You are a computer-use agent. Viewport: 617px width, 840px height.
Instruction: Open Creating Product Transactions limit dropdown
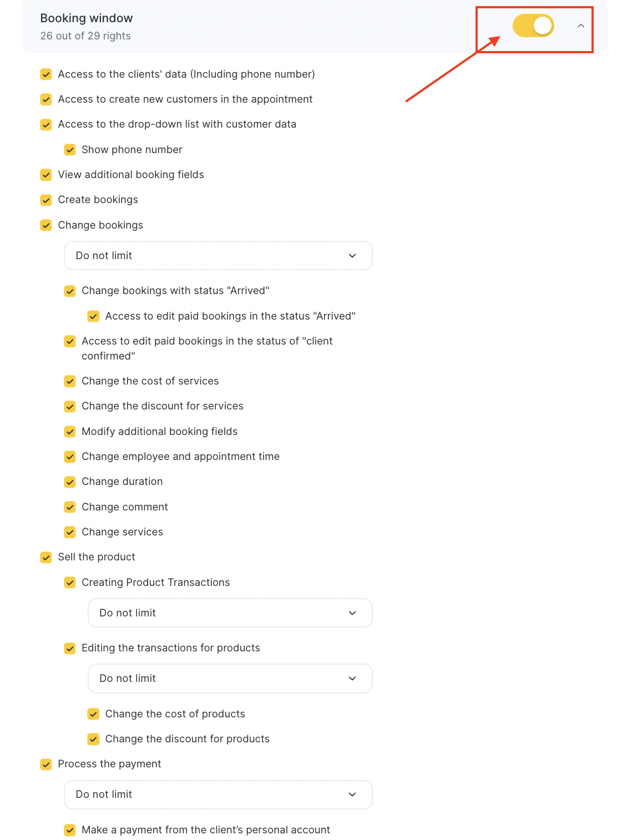(230, 613)
